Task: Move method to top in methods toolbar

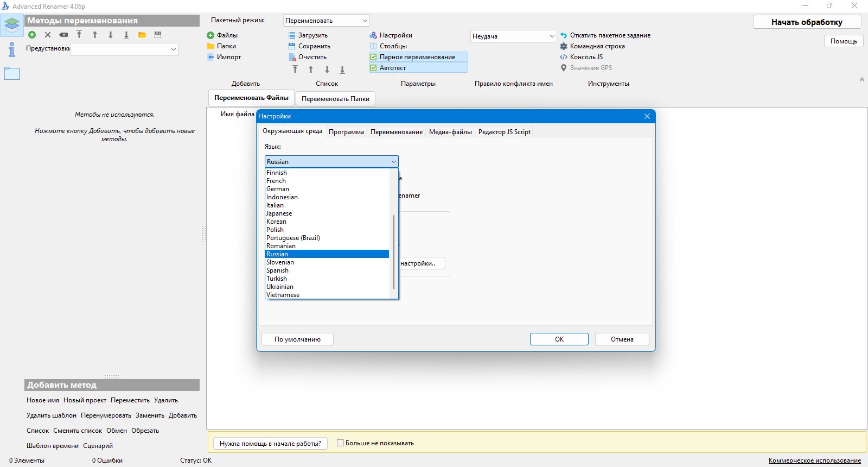Action: (x=79, y=35)
